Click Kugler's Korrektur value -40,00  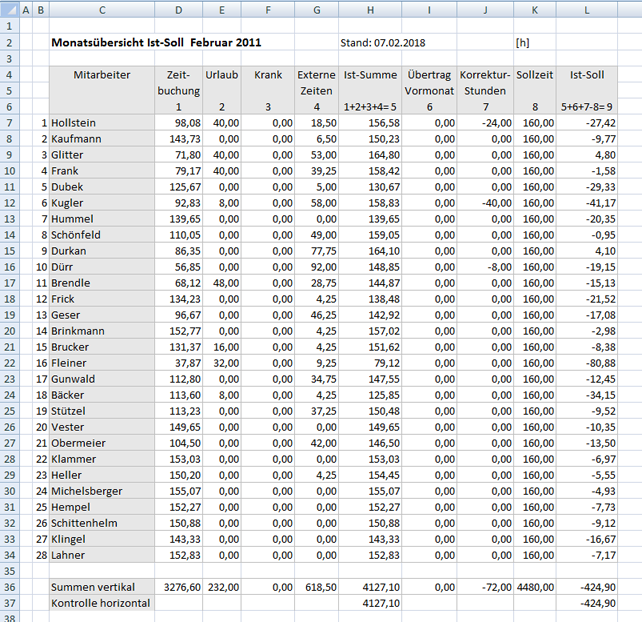pos(485,203)
